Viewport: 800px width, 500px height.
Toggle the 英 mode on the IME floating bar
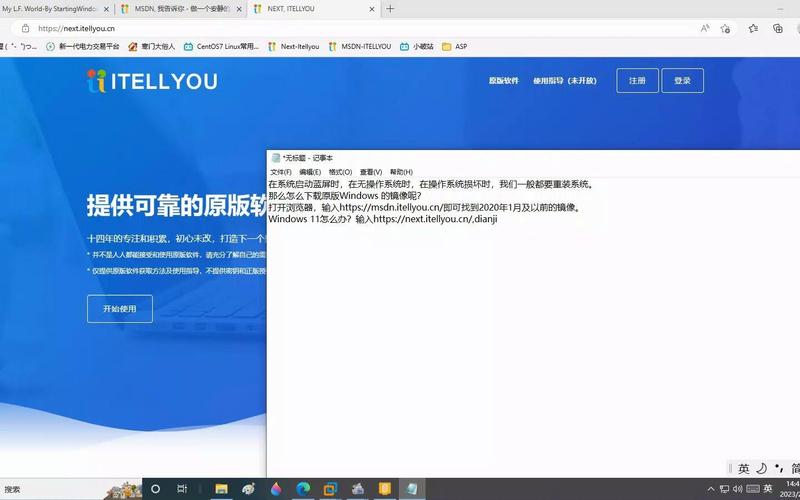pyautogui.click(x=744, y=468)
